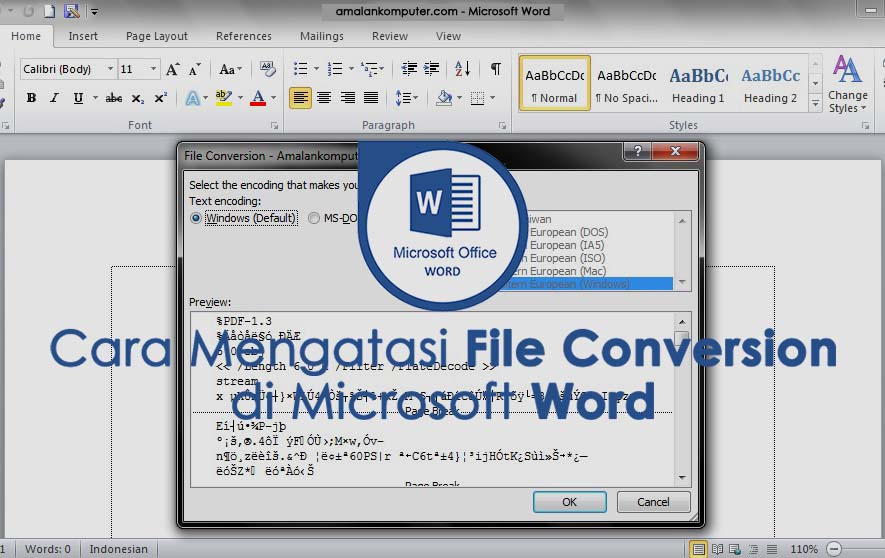
Task: Apply the Heading 1 style
Action: [x=699, y=84]
